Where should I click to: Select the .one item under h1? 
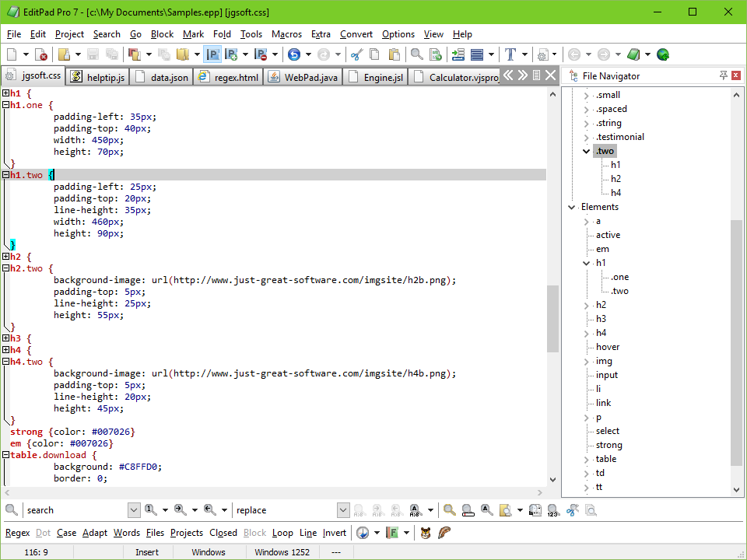(620, 277)
